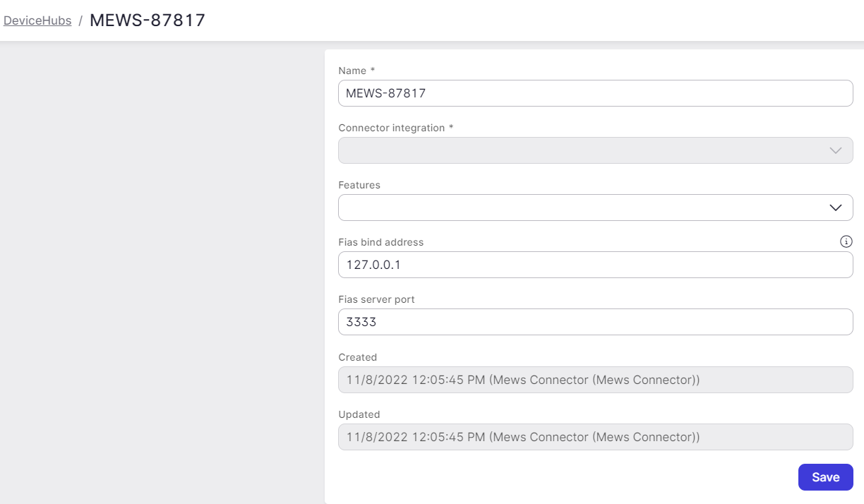Open the Features dropdown chevron
Image resolution: width=864 pixels, height=504 pixels.
coord(835,208)
